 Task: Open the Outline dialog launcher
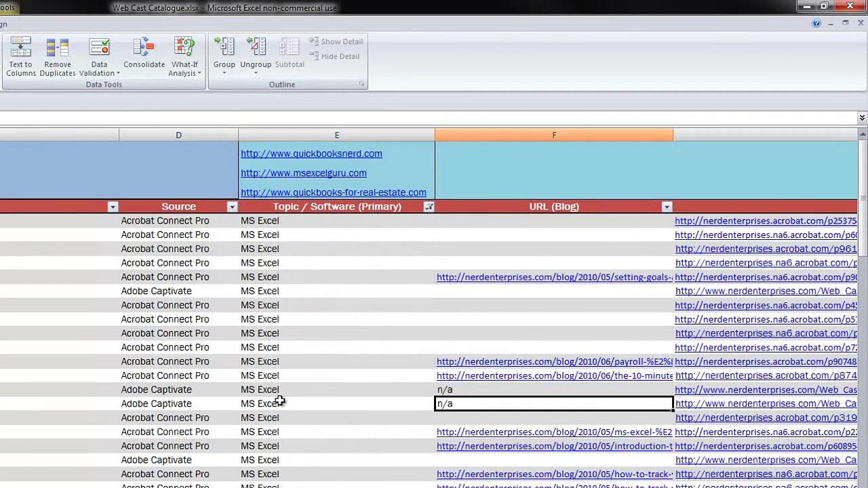coord(361,84)
